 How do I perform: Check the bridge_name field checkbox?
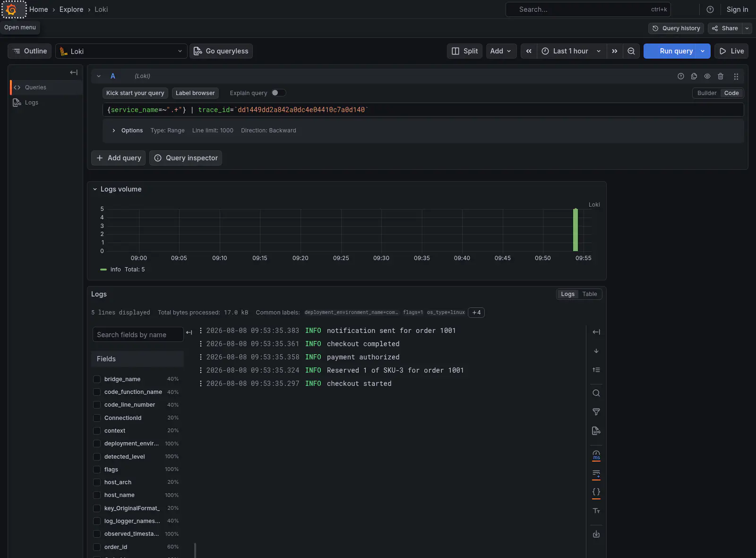point(97,379)
